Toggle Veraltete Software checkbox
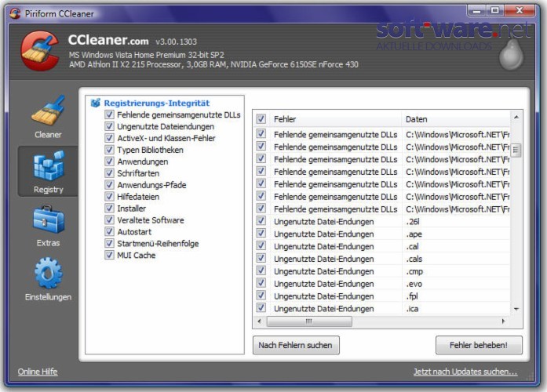The height and width of the screenshot is (392, 547). 109,220
